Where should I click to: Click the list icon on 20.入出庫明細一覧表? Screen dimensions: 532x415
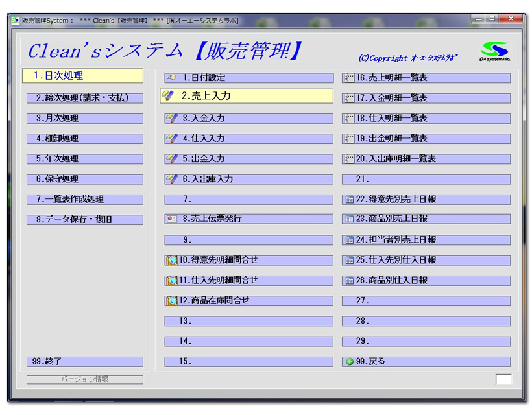pos(349,159)
